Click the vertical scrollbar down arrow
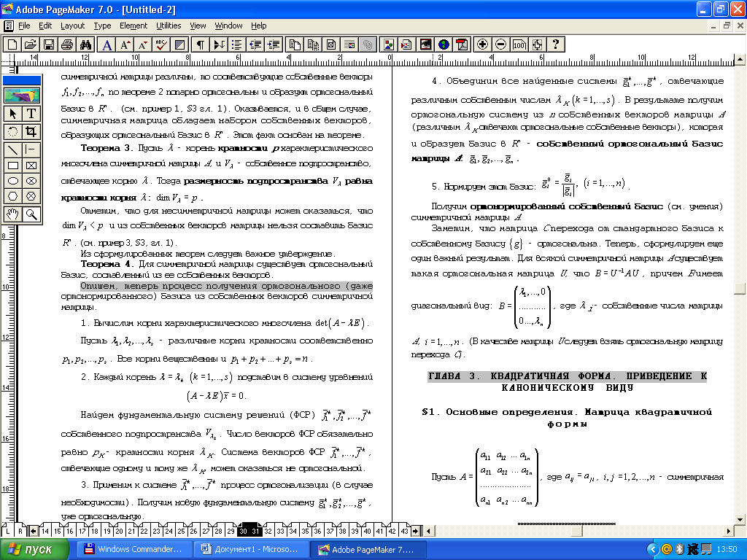The height and width of the screenshot is (560, 747). point(740,519)
